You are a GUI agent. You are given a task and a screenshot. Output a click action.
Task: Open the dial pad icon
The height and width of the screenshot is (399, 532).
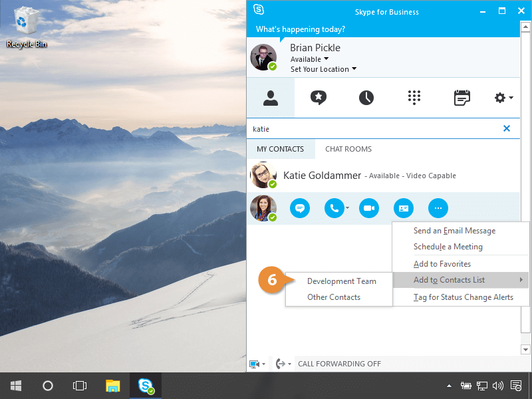point(414,98)
